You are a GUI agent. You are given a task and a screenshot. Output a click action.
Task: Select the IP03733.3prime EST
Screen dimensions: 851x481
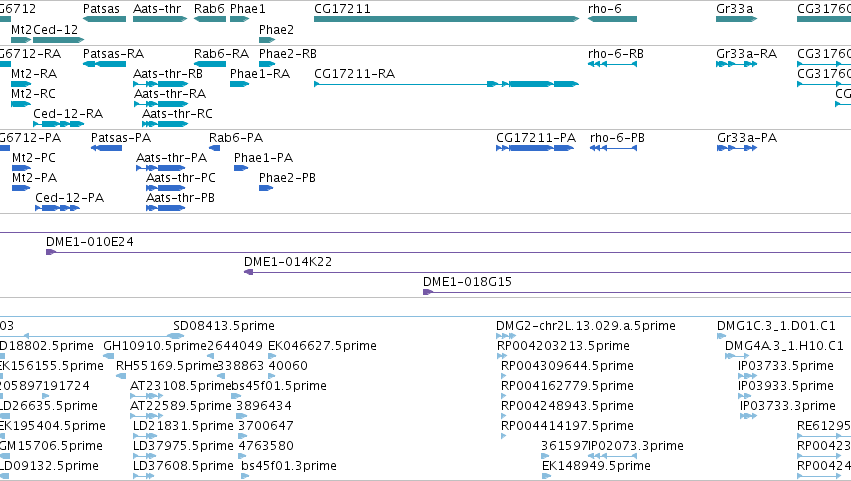point(748,417)
